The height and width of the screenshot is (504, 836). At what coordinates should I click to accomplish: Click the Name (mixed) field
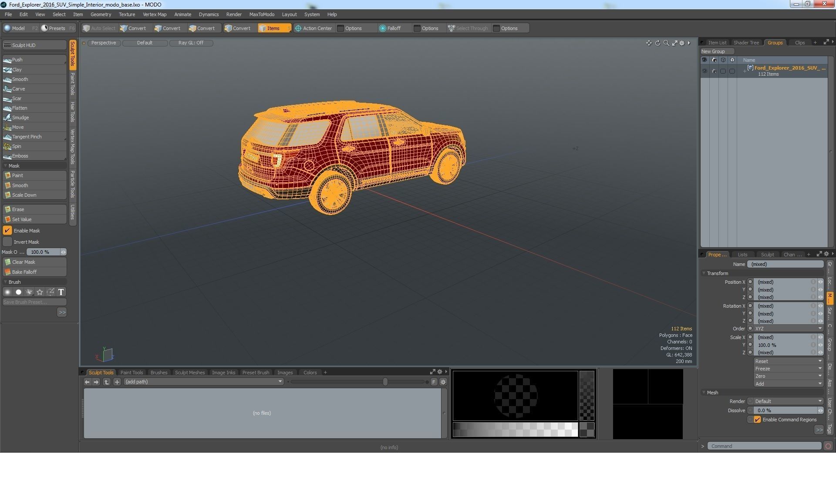[x=785, y=264]
